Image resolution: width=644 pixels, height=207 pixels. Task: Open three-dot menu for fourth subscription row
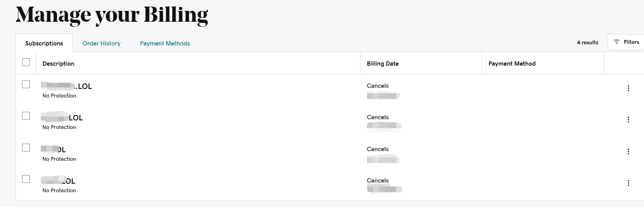tap(628, 183)
